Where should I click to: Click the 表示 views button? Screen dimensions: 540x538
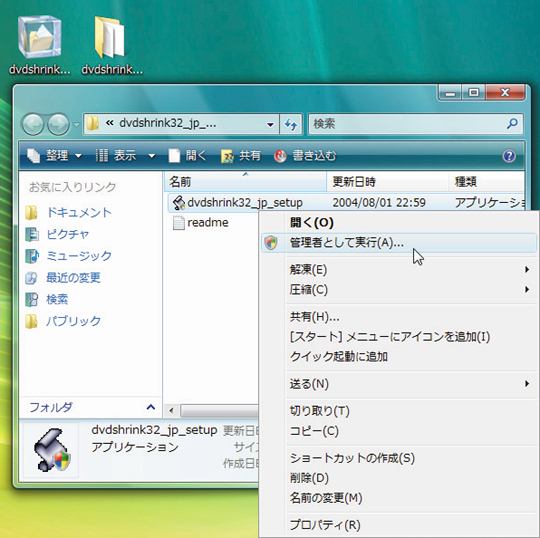coord(116,156)
